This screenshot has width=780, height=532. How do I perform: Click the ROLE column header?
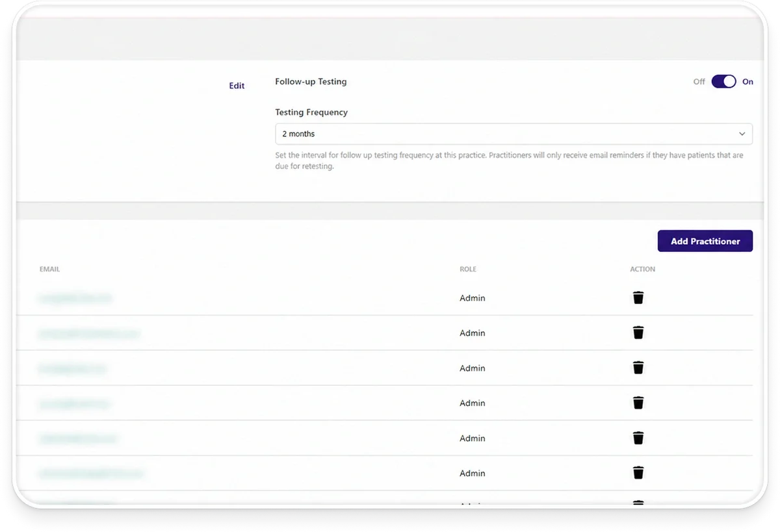pos(468,269)
